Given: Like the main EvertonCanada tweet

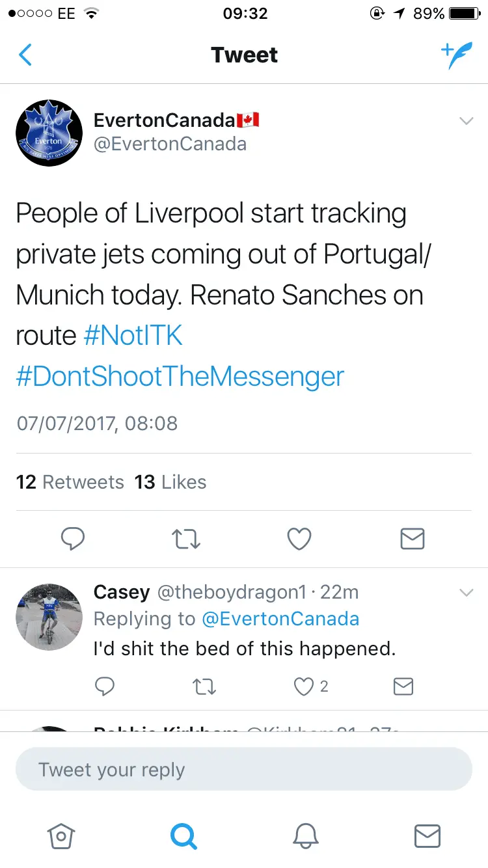Looking at the screenshot, I should click(299, 539).
